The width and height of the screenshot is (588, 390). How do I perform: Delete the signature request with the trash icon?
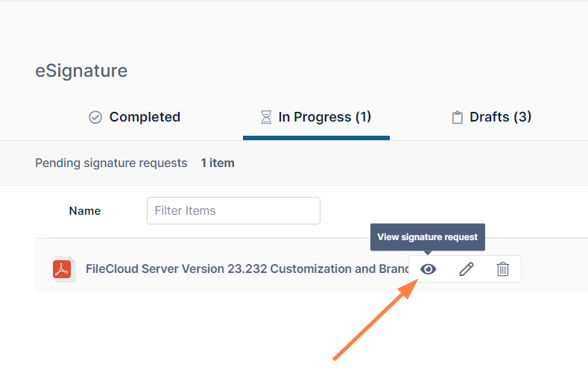pos(503,269)
